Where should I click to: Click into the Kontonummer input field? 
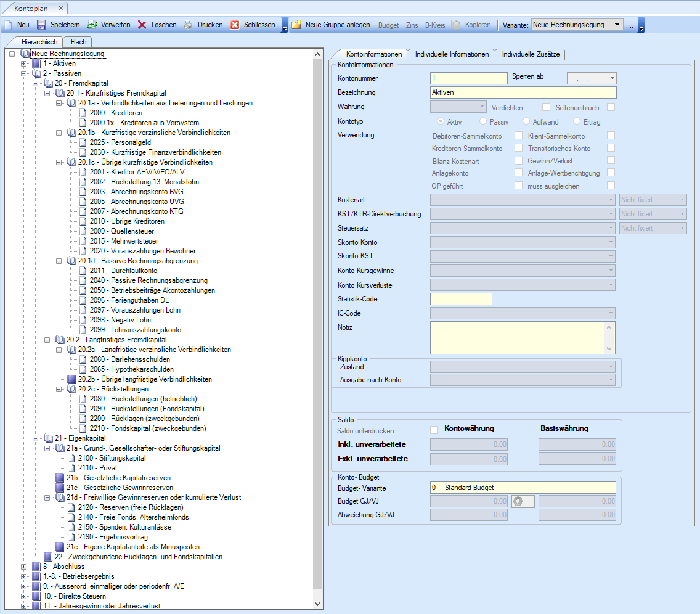[469, 78]
